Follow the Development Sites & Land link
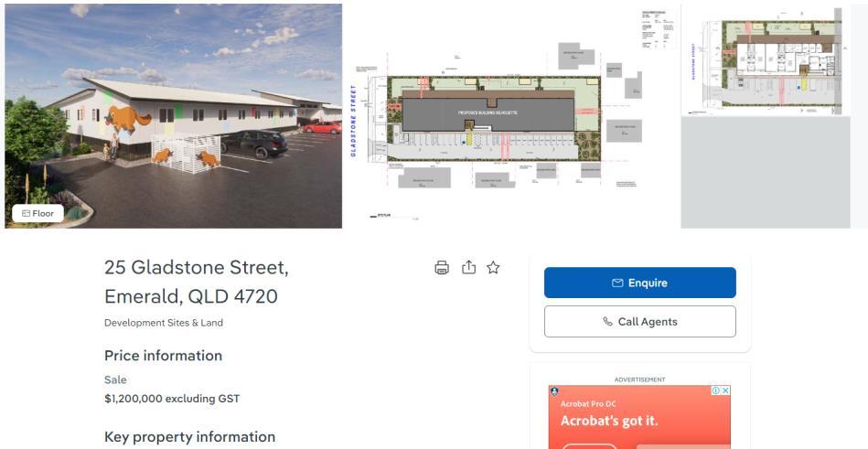Viewport: 868px width, 449px height. pos(164,323)
